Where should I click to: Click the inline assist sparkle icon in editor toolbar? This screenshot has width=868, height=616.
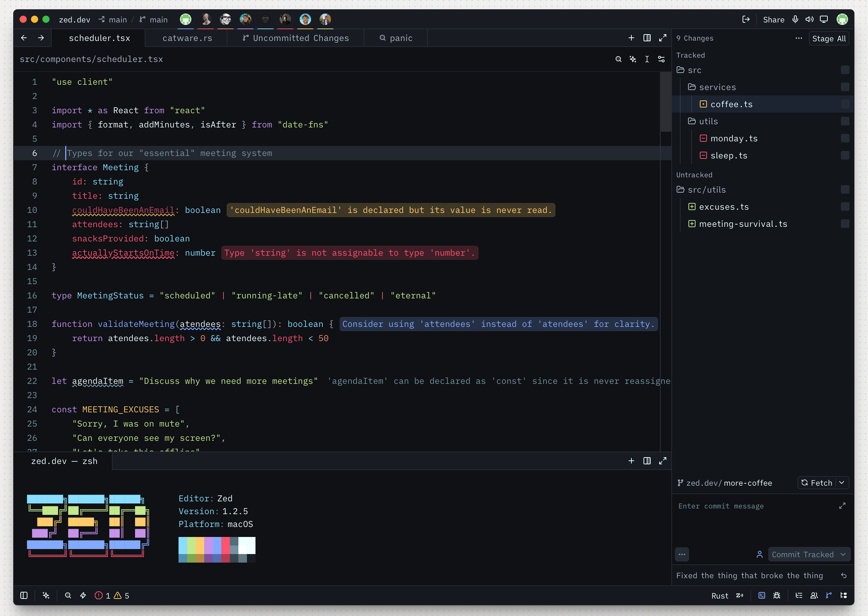pyautogui.click(x=633, y=59)
